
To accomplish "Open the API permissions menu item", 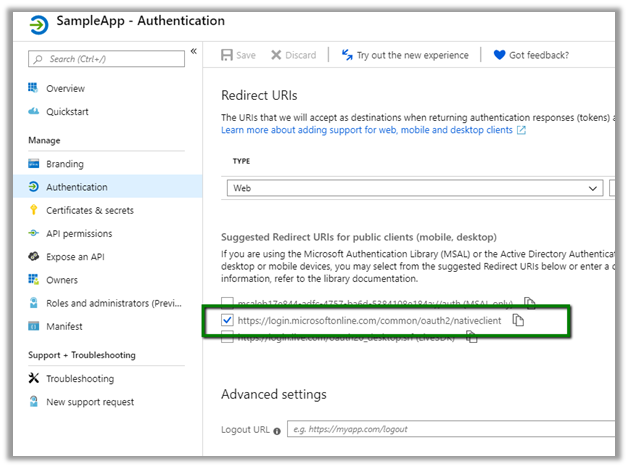I will (x=79, y=234).
